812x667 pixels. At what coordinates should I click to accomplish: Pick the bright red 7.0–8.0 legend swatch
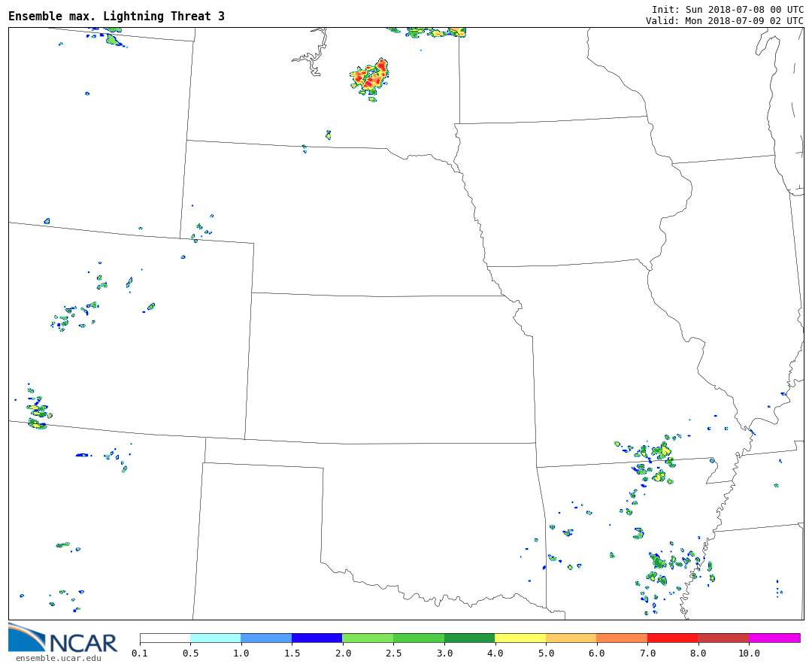point(672,638)
